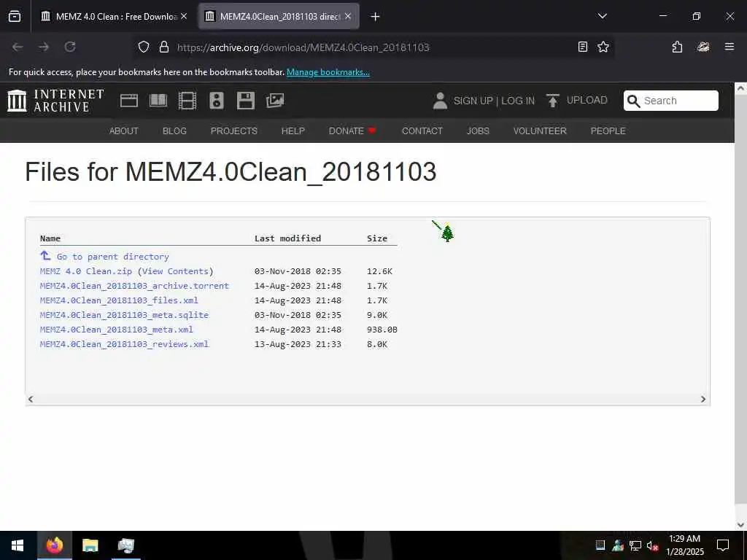This screenshot has width=747, height=560.
Task: Open the BLOG menu item
Action: pos(174,131)
